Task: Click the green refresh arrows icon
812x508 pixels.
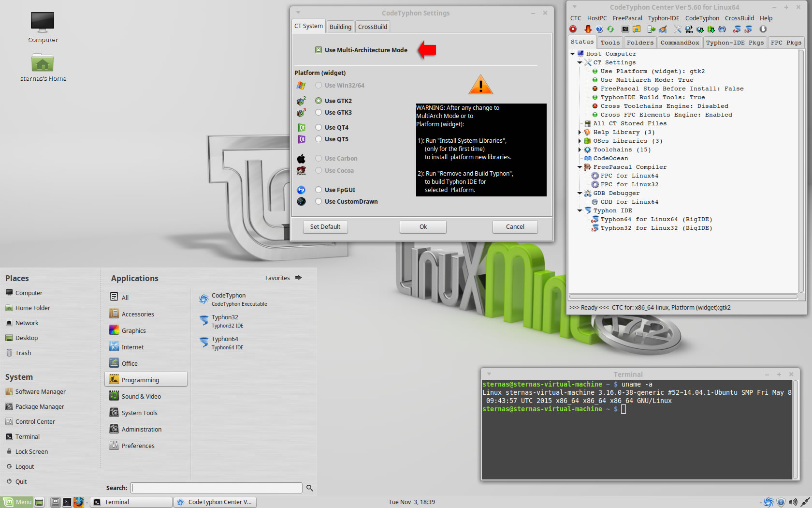Action: click(610, 29)
